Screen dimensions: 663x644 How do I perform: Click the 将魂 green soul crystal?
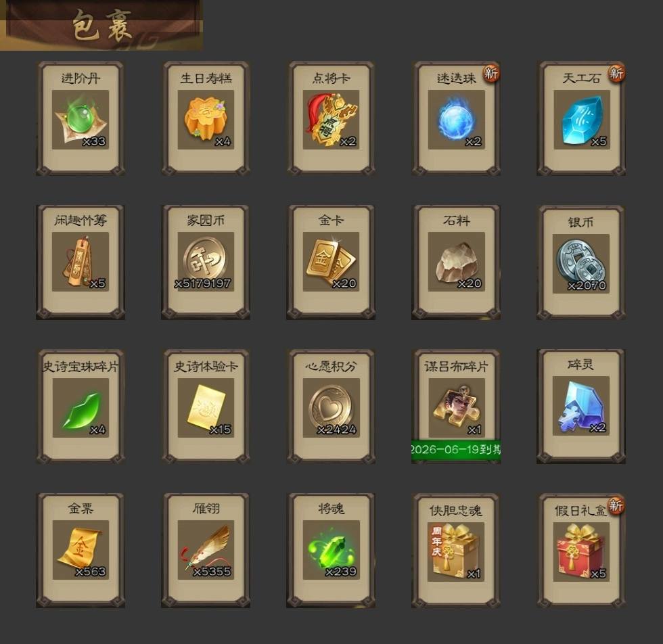tap(331, 550)
